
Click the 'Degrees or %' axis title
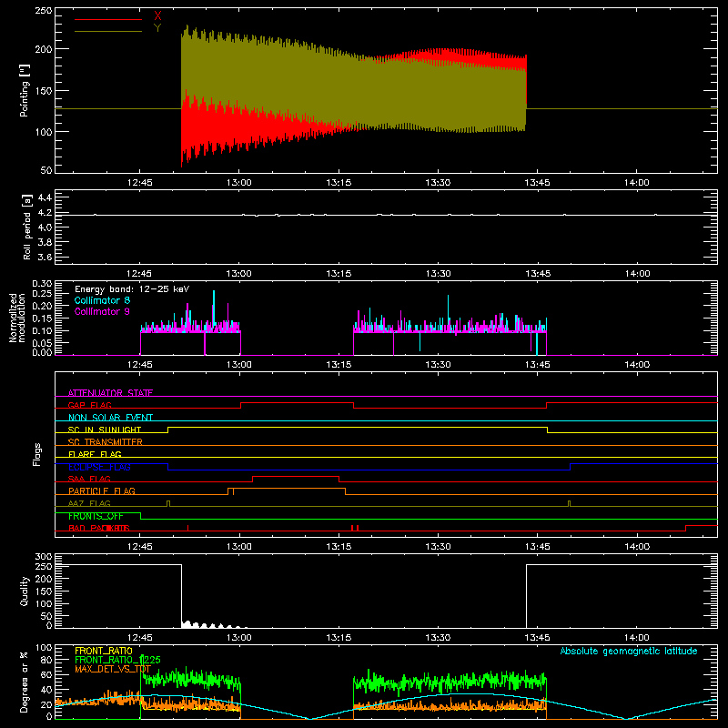[x=25, y=682]
